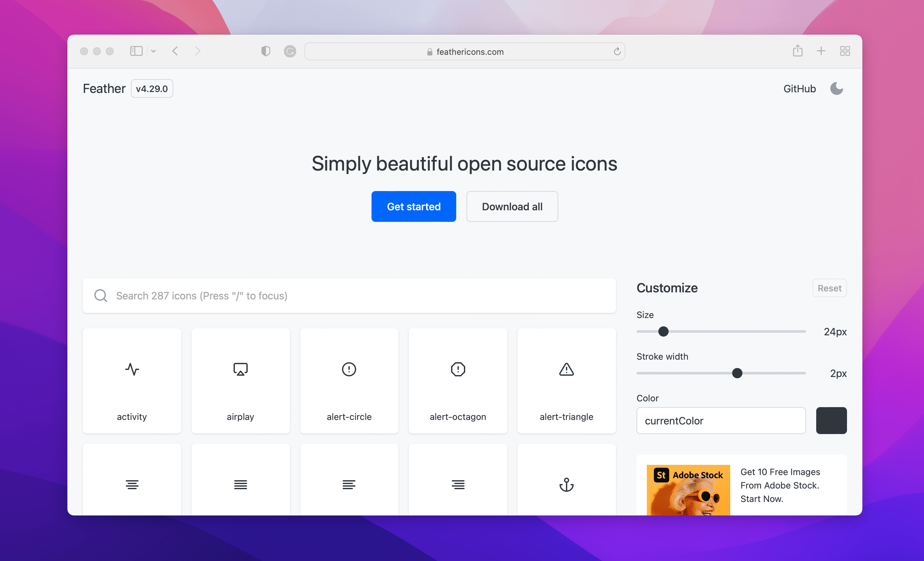924x561 pixels.
Task: Click browser back navigation arrow
Action: 174,51
